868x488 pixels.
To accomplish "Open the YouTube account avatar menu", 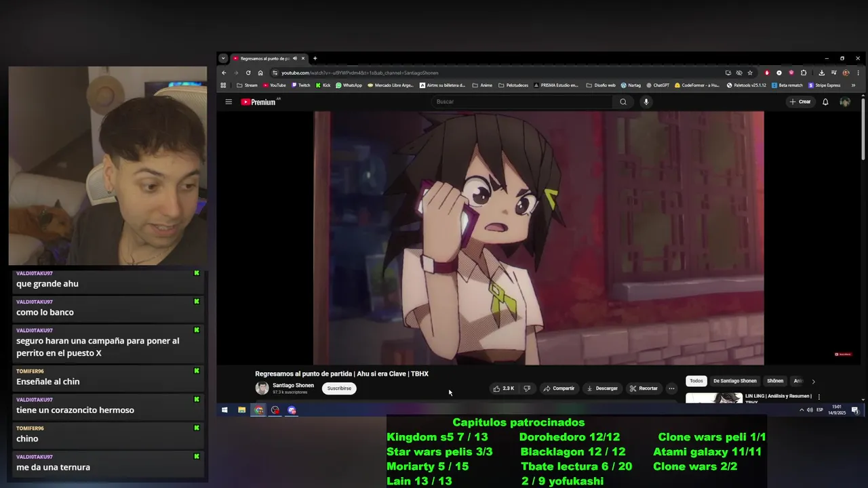I will click(845, 102).
